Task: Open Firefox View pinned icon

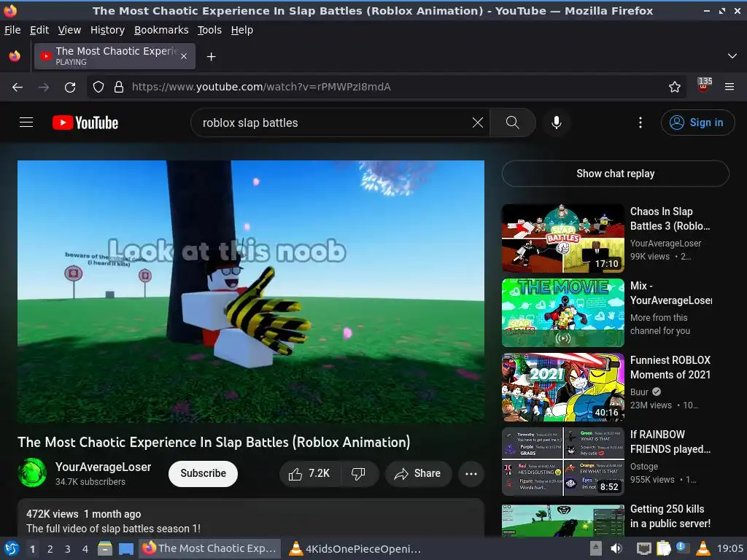Action: pyautogui.click(x=15, y=56)
